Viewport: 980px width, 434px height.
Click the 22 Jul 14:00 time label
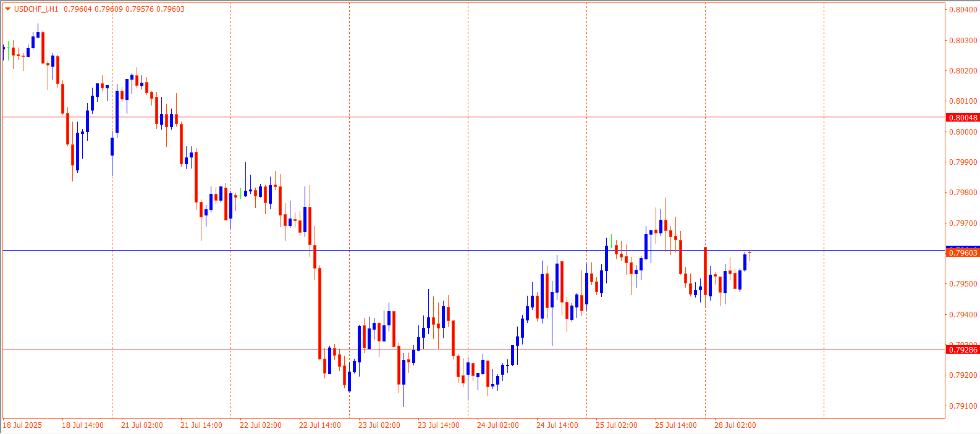(319, 425)
